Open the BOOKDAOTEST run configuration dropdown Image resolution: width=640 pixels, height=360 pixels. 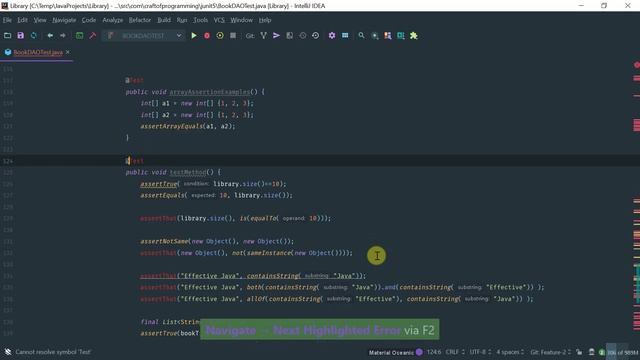(144, 36)
